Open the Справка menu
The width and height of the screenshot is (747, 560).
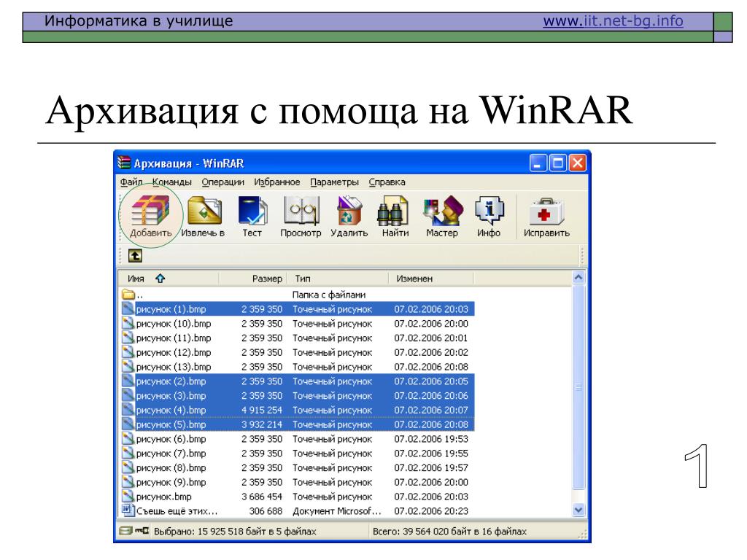(x=387, y=182)
